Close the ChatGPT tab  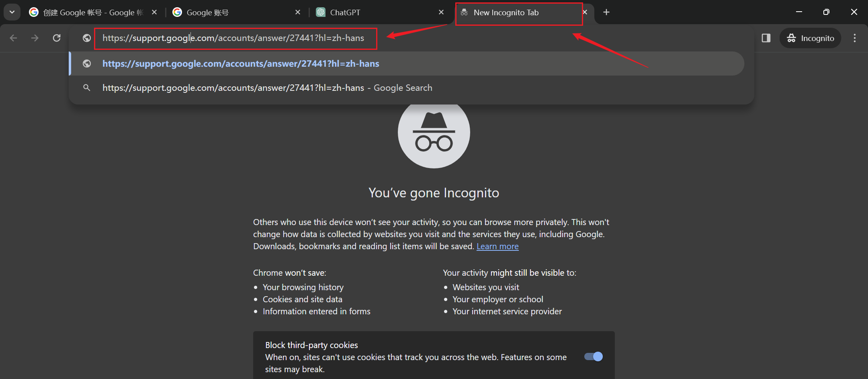[441, 12]
